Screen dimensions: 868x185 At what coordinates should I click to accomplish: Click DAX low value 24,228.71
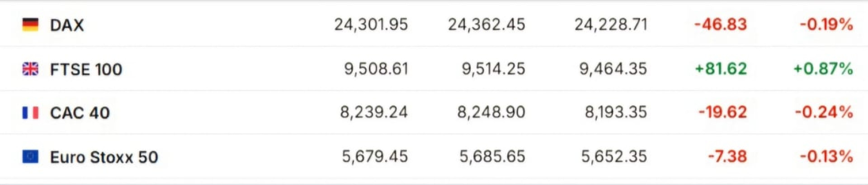(x=611, y=24)
